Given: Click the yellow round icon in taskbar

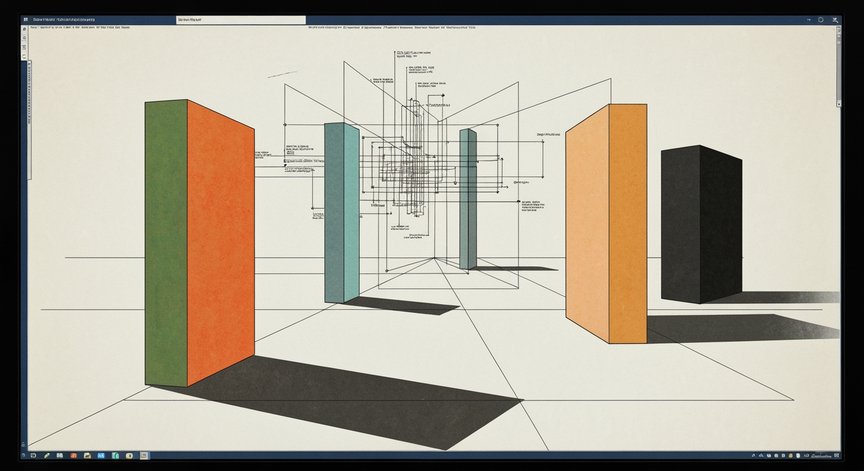Looking at the screenshot, I should tap(129, 456).
